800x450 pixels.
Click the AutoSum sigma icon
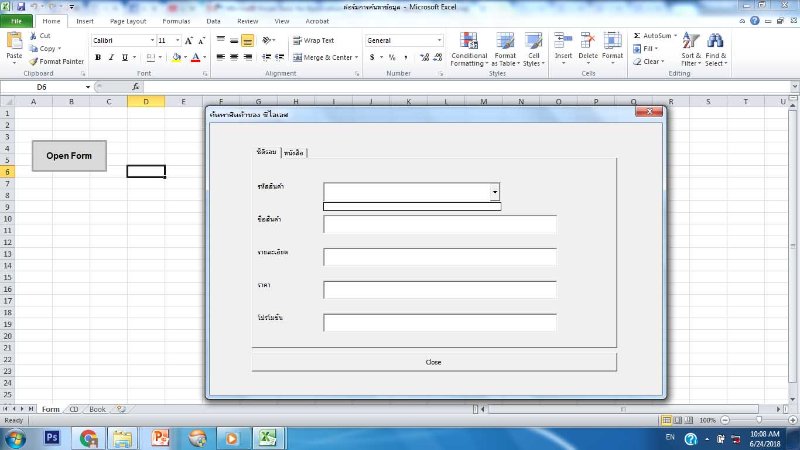click(x=637, y=35)
